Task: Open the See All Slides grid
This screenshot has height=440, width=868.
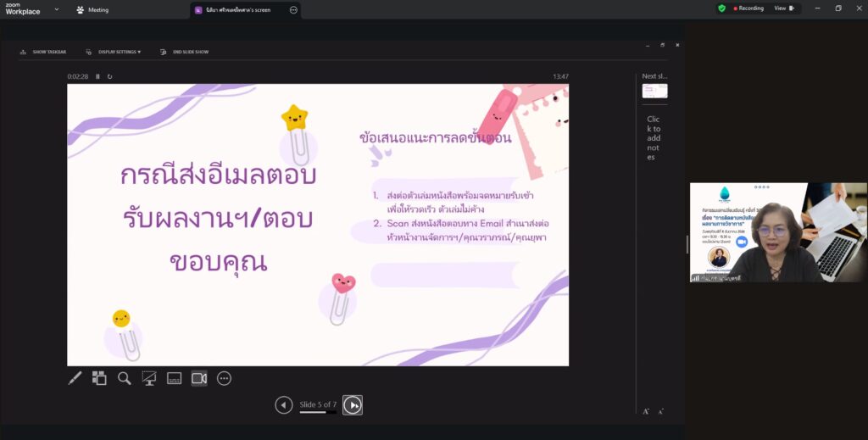Action: 99,378
